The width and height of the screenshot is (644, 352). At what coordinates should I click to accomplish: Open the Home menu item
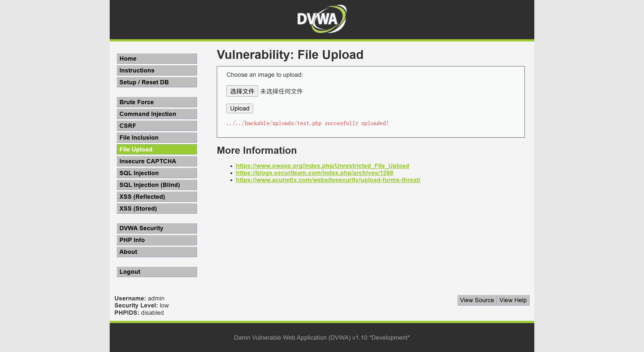(x=156, y=59)
